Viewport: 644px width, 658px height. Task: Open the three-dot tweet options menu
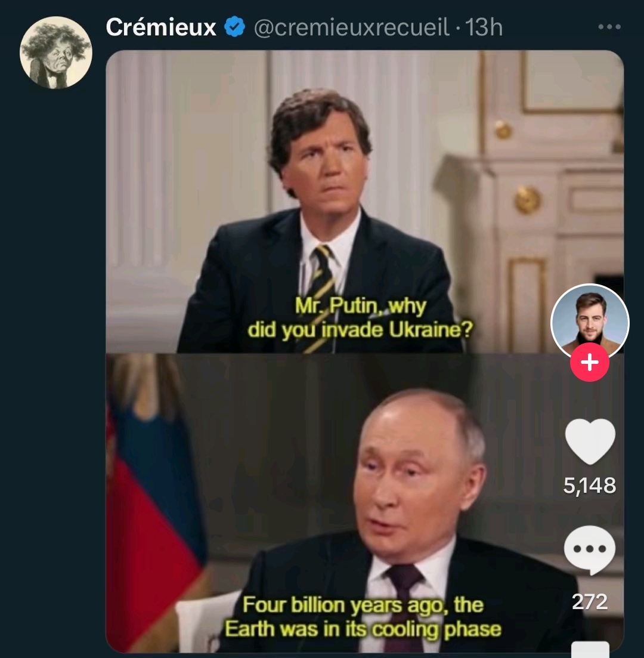(x=609, y=27)
